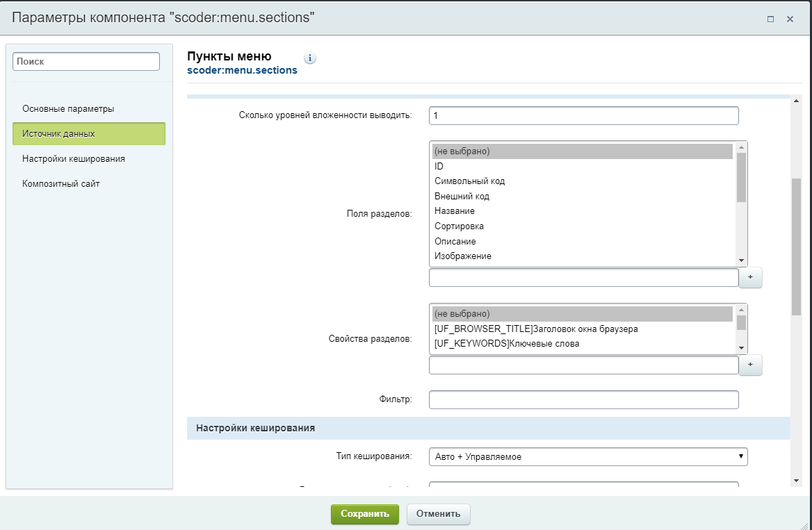This screenshot has width=812, height=530.
Task: Select UF_KEYWORDS option in Свойства разделов
Action: pos(507,343)
